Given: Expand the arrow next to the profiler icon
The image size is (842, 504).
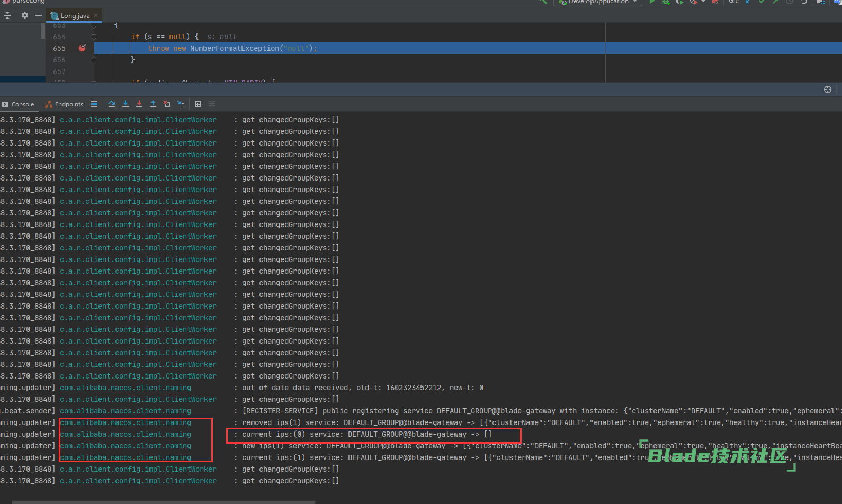Looking at the screenshot, I should (703, 2).
